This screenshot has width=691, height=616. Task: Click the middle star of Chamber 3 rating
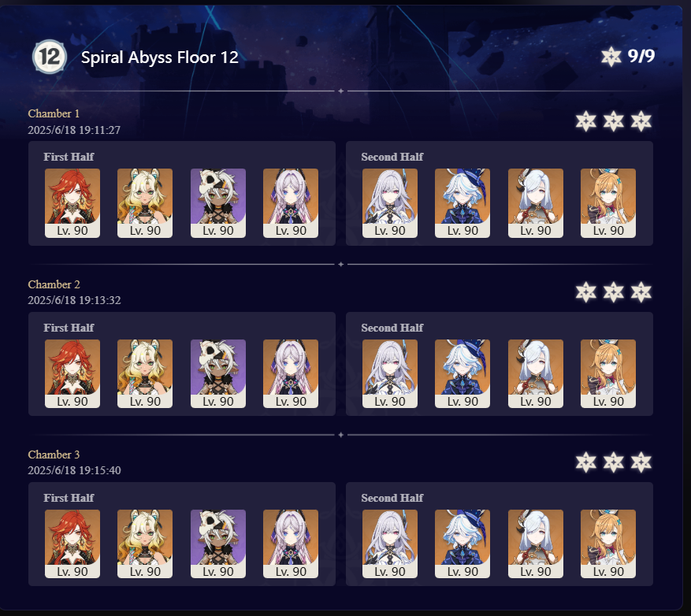(614, 462)
